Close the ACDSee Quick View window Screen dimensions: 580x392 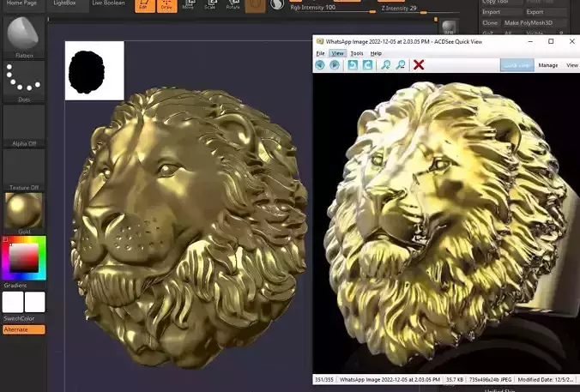[x=571, y=41]
